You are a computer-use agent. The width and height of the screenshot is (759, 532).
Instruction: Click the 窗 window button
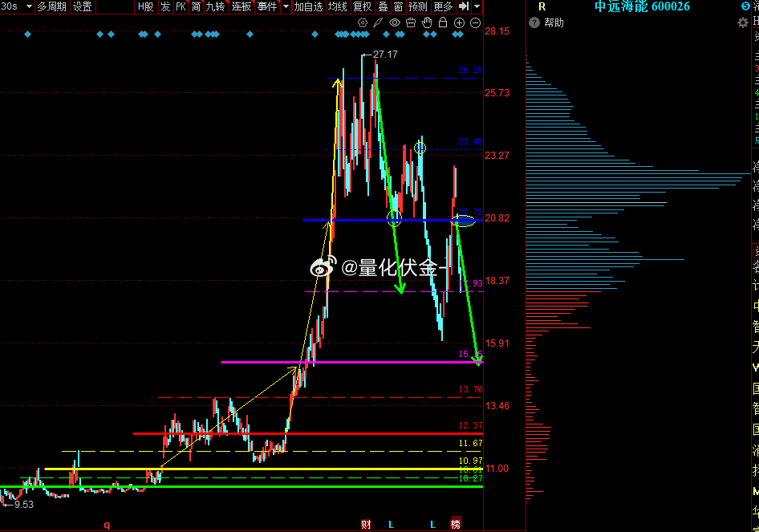[x=399, y=6]
